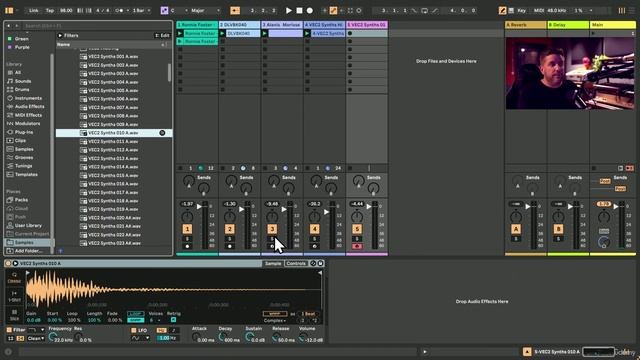The height and width of the screenshot is (360, 640).
Task: Launch the DLVBK040 clip on track 2
Action: (222, 33)
